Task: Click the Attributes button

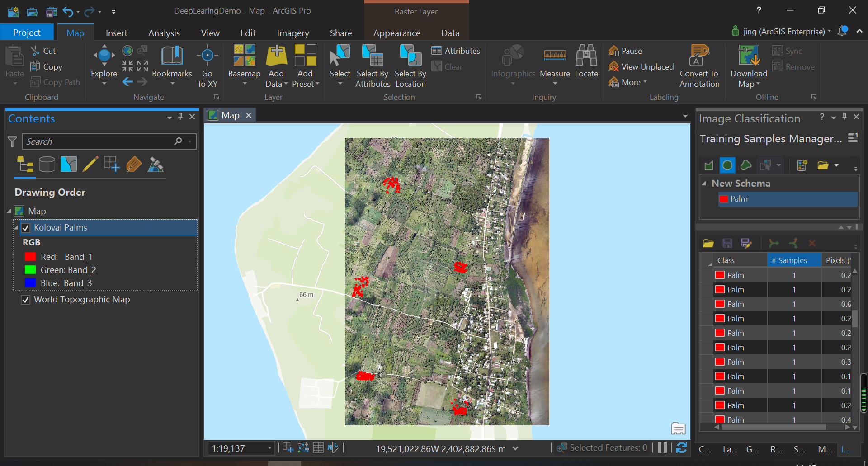Action: [455, 51]
